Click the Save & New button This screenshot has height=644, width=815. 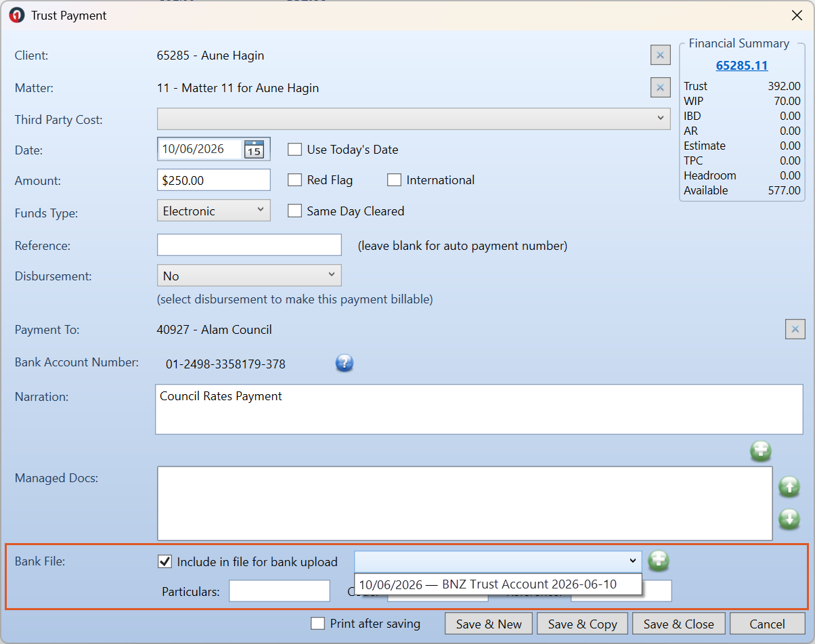click(x=489, y=624)
